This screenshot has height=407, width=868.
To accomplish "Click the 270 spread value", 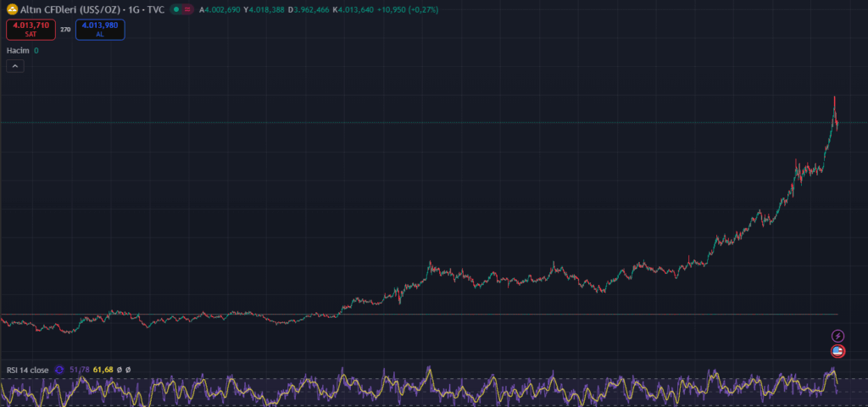I will (x=65, y=29).
